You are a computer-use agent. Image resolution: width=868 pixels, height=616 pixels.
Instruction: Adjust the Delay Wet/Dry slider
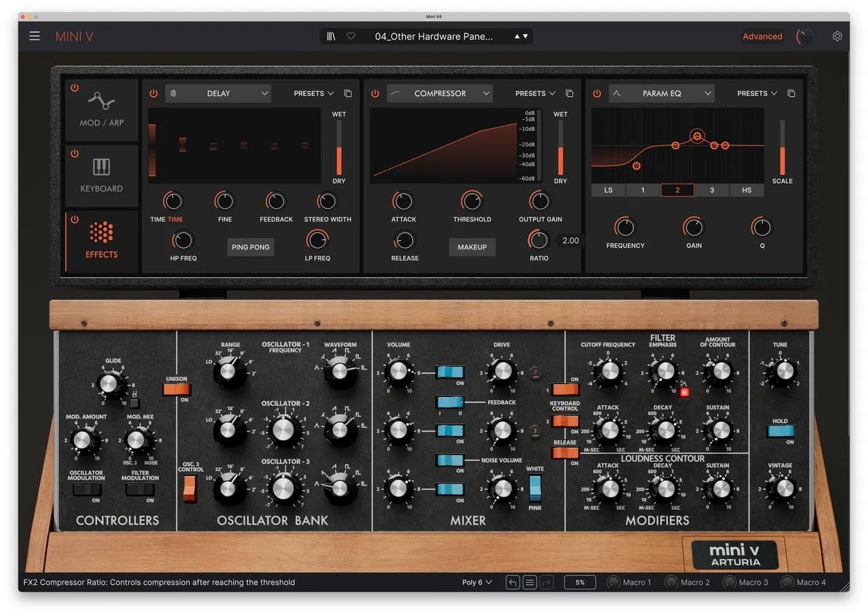pos(339,148)
